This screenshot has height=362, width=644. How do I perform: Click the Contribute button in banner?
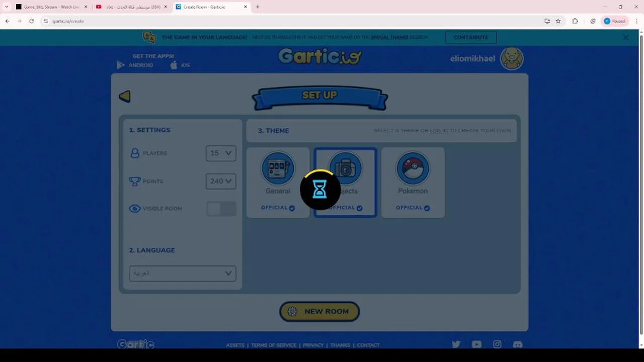coord(471,37)
